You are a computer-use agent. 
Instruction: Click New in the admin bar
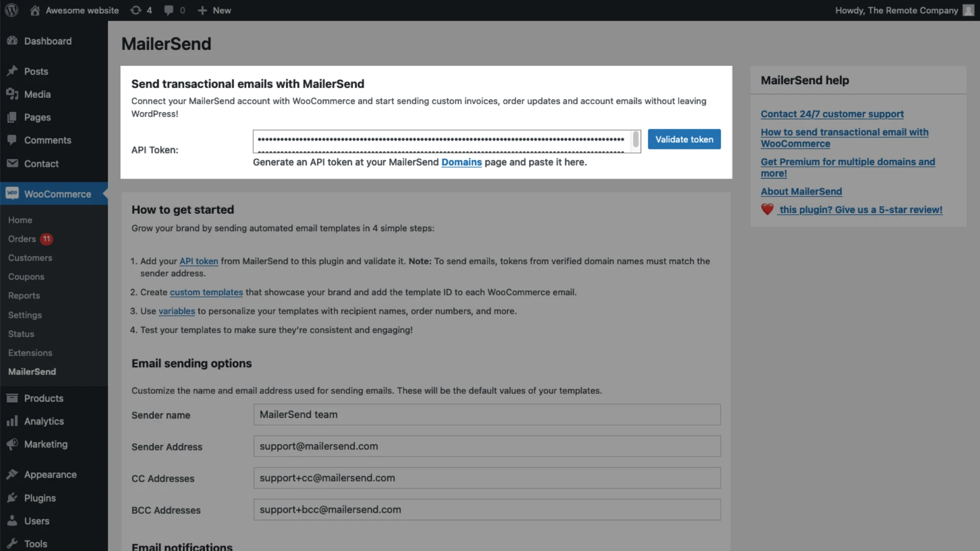coord(222,10)
